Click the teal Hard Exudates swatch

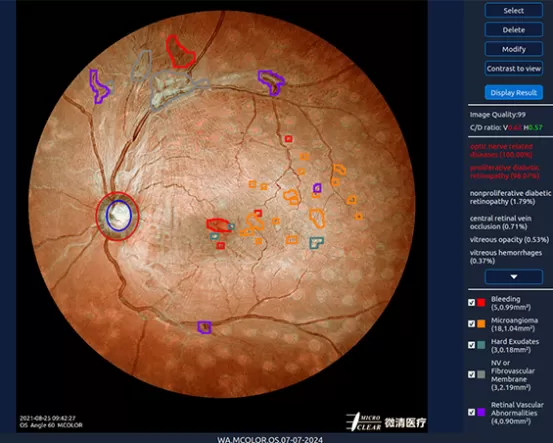click(481, 345)
